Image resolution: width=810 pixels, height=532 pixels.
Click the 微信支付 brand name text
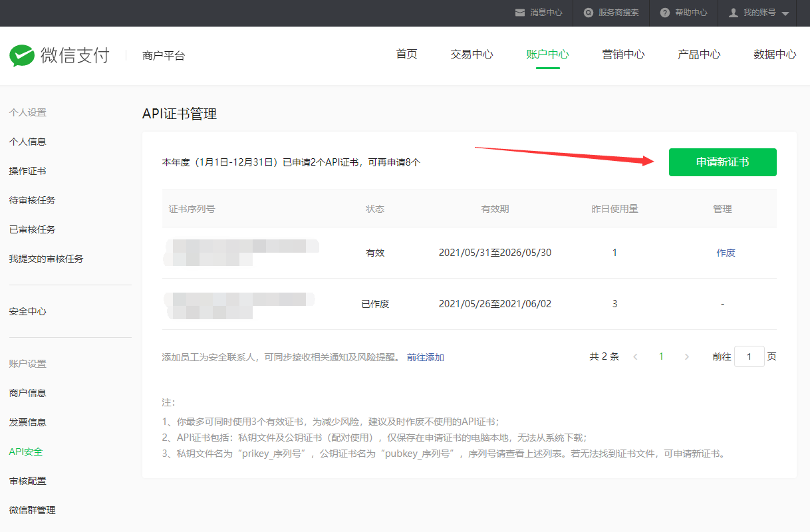point(74,55)
